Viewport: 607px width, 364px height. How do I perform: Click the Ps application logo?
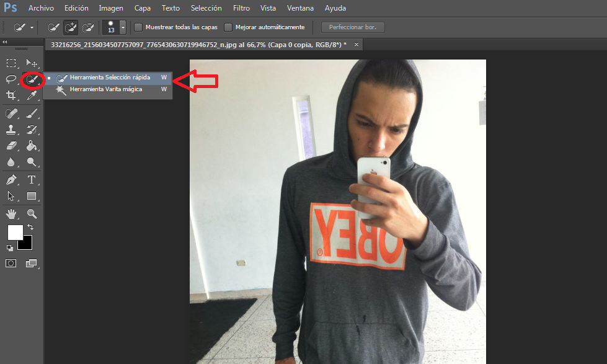[11, 7]
